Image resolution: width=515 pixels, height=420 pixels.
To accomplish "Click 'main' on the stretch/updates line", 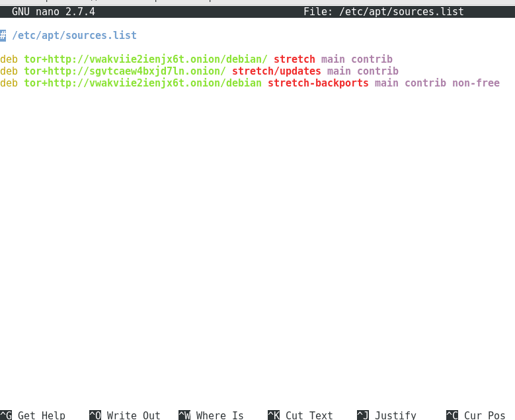I will (339, 71).
